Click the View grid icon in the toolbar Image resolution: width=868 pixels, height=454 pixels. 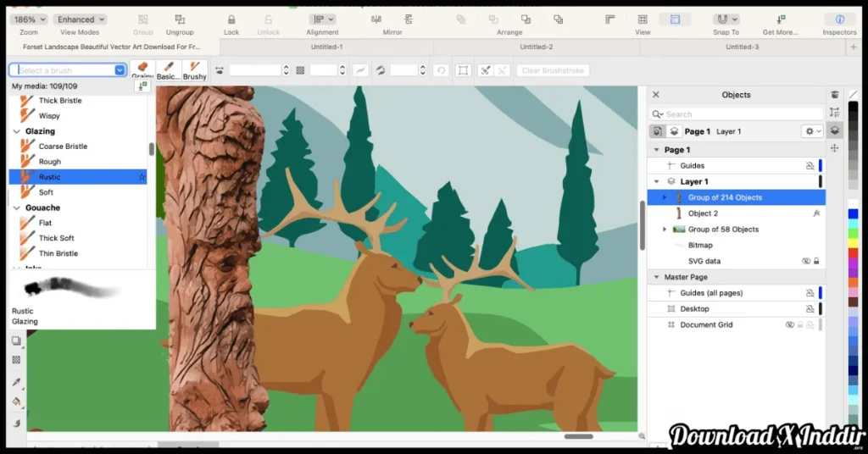(643, 19)
